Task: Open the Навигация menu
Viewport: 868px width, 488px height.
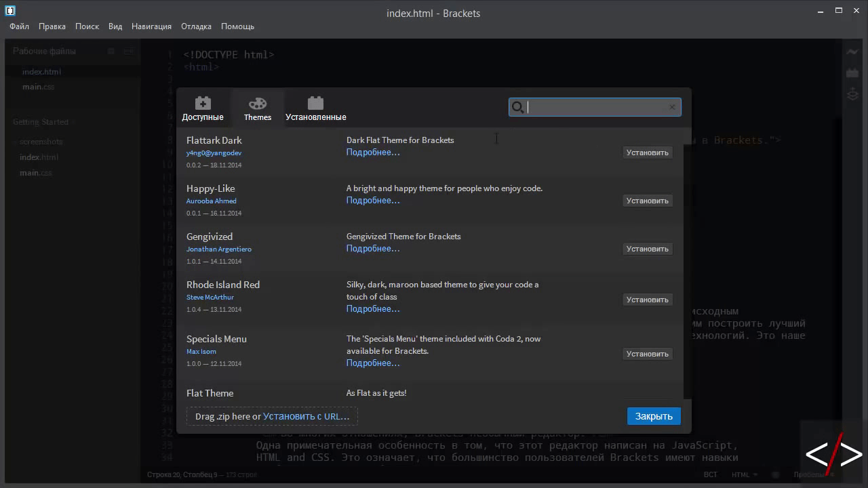Action: coord(151,26)
